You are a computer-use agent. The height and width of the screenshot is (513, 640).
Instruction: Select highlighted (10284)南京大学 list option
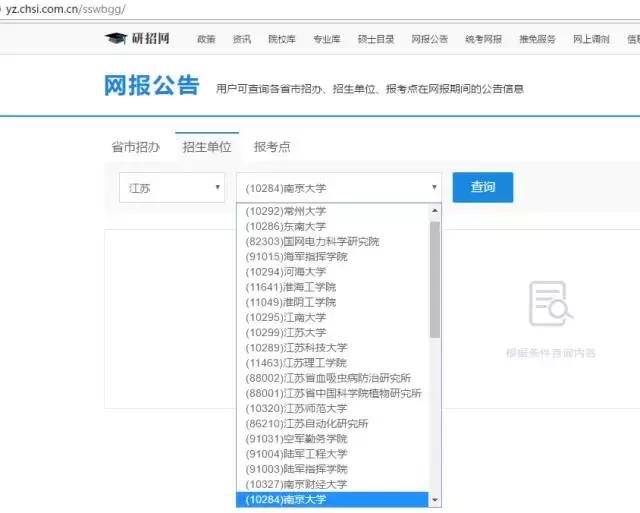tap(333, 499)
